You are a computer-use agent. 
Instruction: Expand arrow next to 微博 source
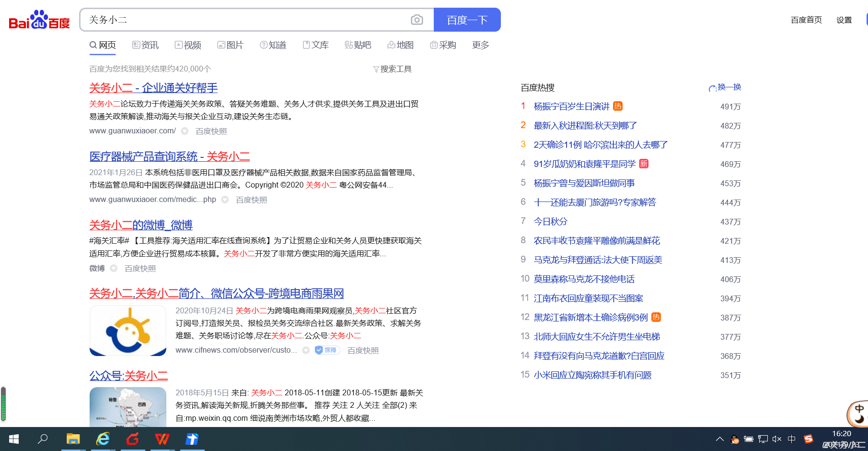[114, 268]
